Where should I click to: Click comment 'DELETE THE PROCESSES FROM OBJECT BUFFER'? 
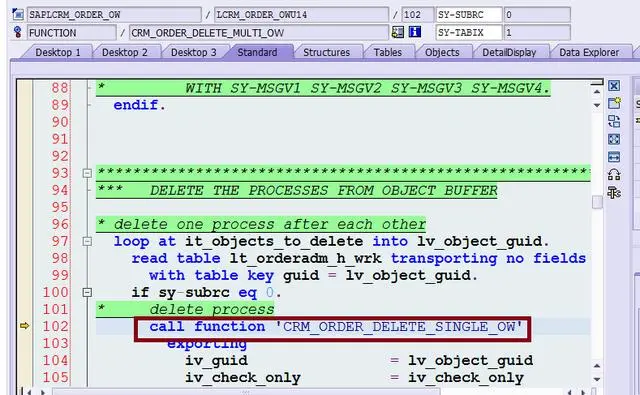pos(324,191)
